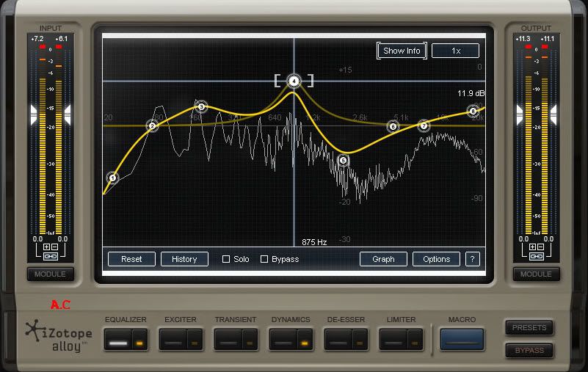Screen dimensions: 588x372
Task: Click the input channel link icon
Action: [x=50, y=256]
